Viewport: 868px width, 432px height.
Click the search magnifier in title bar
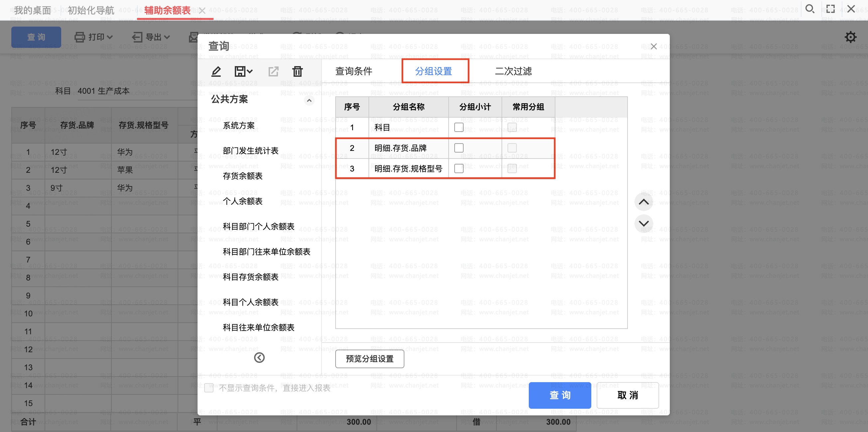810,9
